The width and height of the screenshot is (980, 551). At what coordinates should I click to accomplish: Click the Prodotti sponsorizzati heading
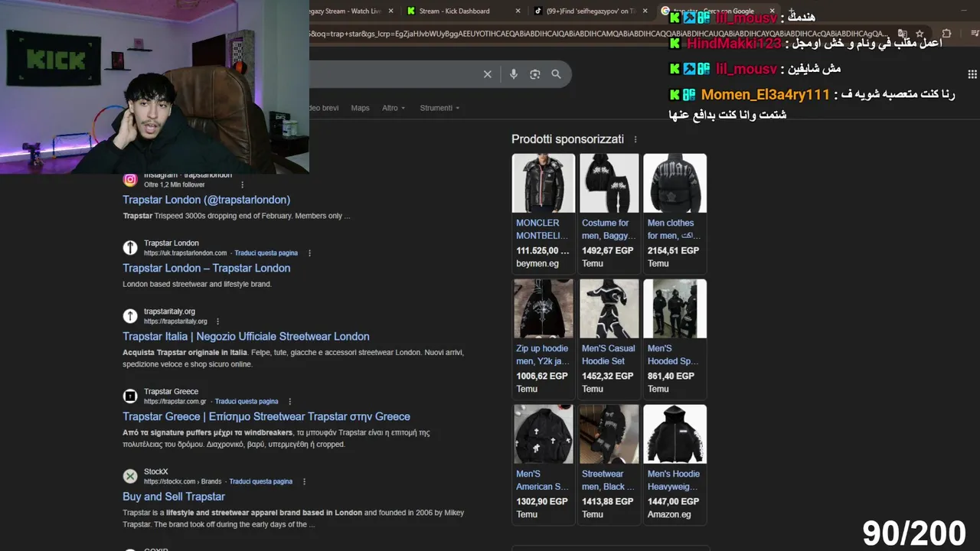click(567, 139)
